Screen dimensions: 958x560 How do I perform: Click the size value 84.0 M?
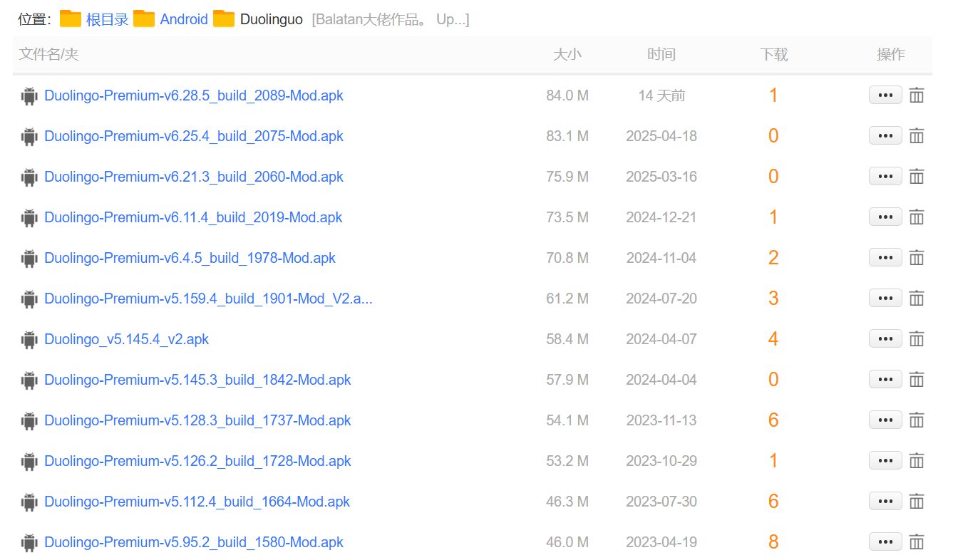coord(567,95)
